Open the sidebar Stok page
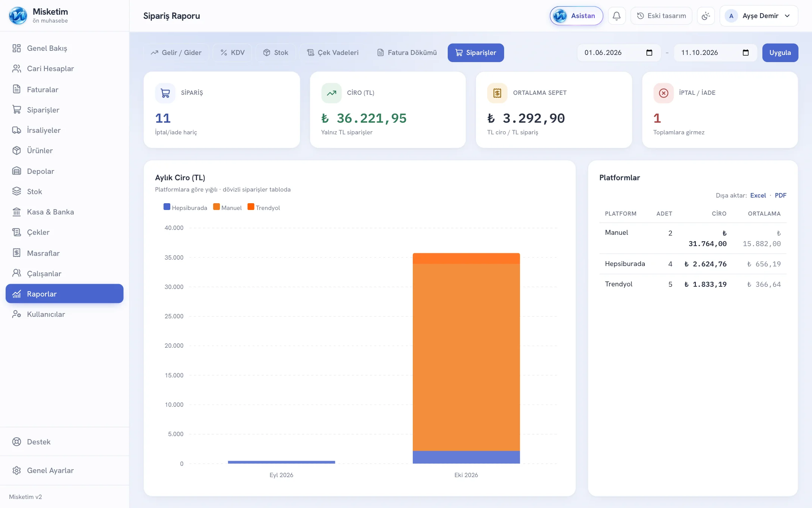The height and width of the screenshot is (508, 812). click(x=64, y=192)
